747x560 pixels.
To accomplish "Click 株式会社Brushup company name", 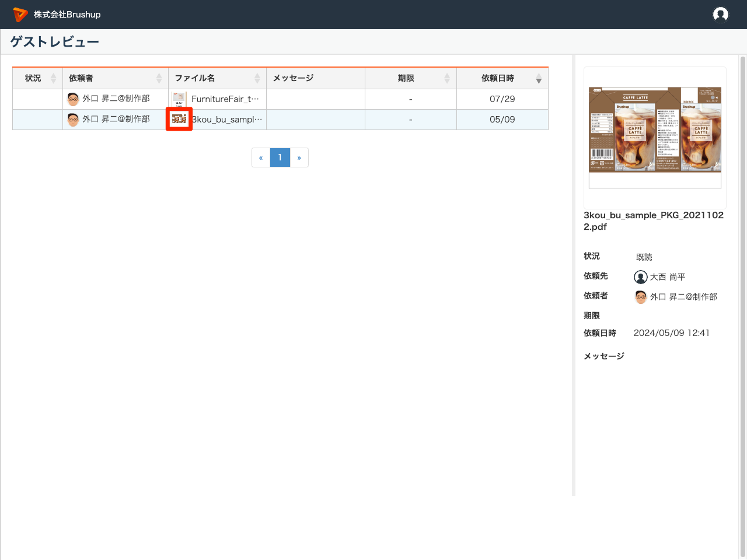I will point(67,15).
